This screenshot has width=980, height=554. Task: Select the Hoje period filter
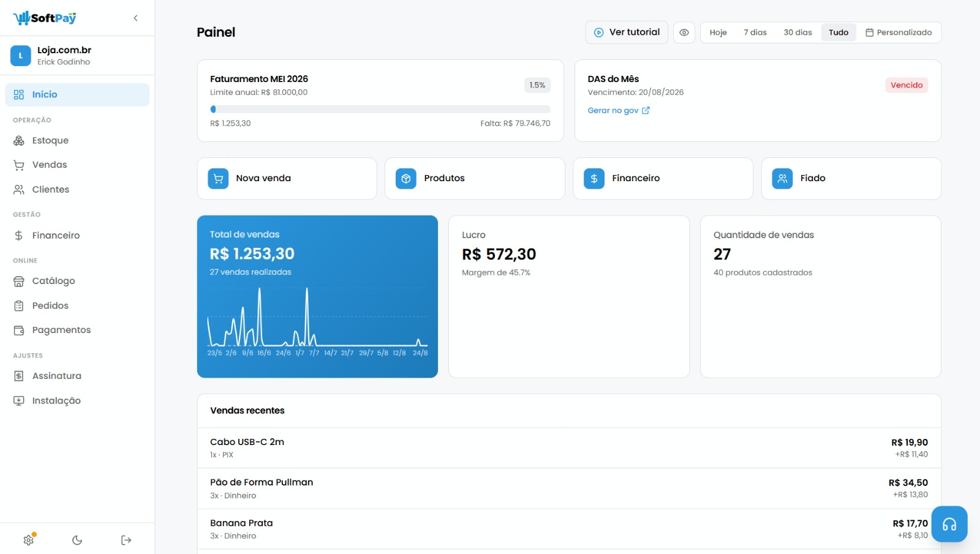[x=718, y=32]
